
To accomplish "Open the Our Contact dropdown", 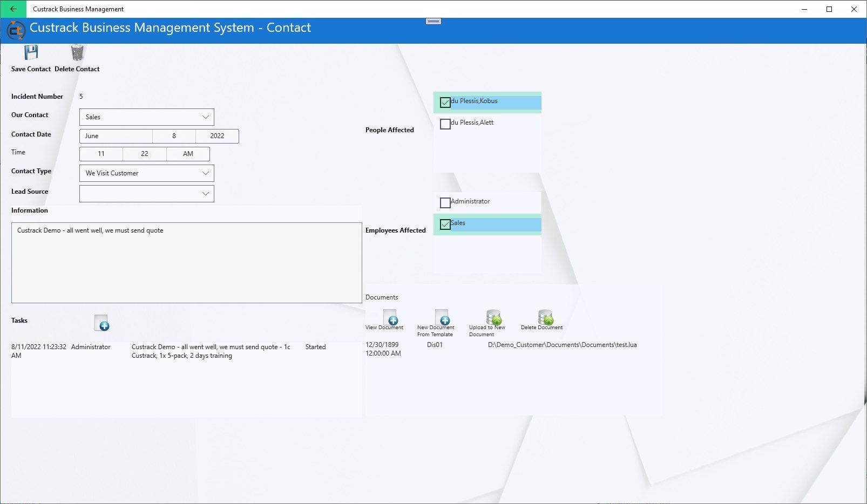I will [147, 117].
